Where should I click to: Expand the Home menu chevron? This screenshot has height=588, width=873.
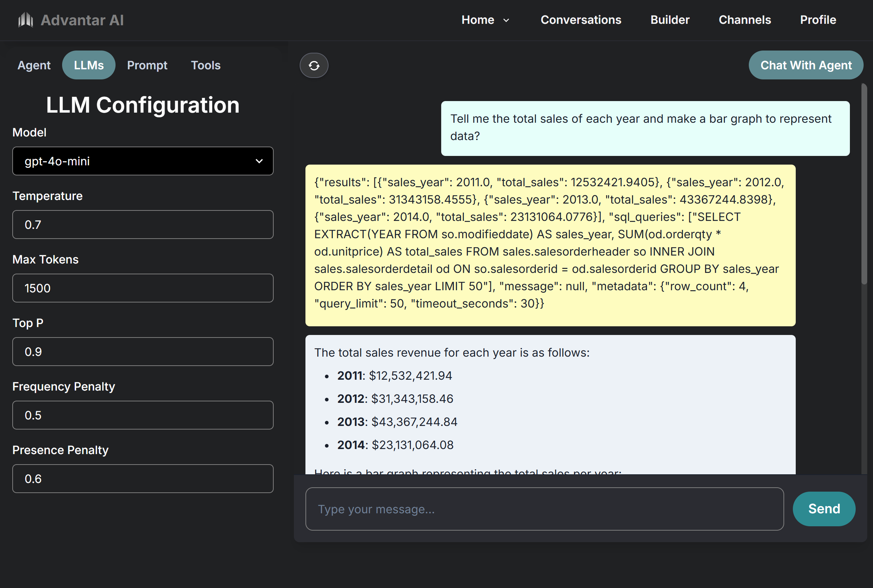(506, 20)
